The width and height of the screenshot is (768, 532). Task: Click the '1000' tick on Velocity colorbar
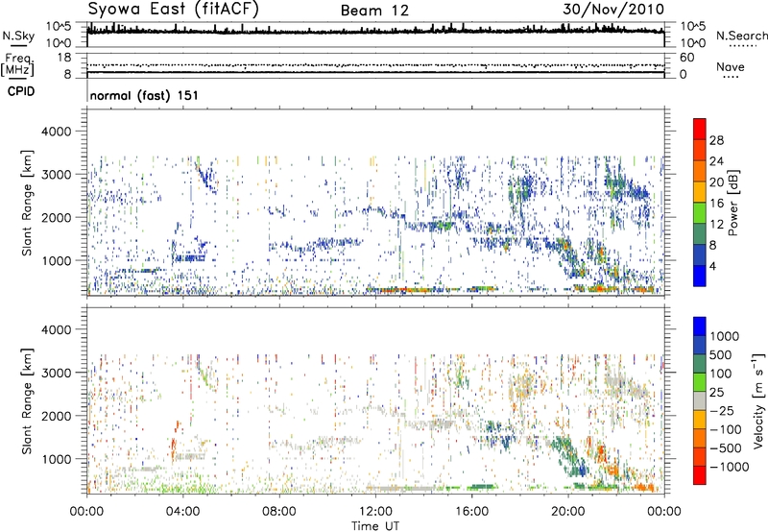point(725,336)
